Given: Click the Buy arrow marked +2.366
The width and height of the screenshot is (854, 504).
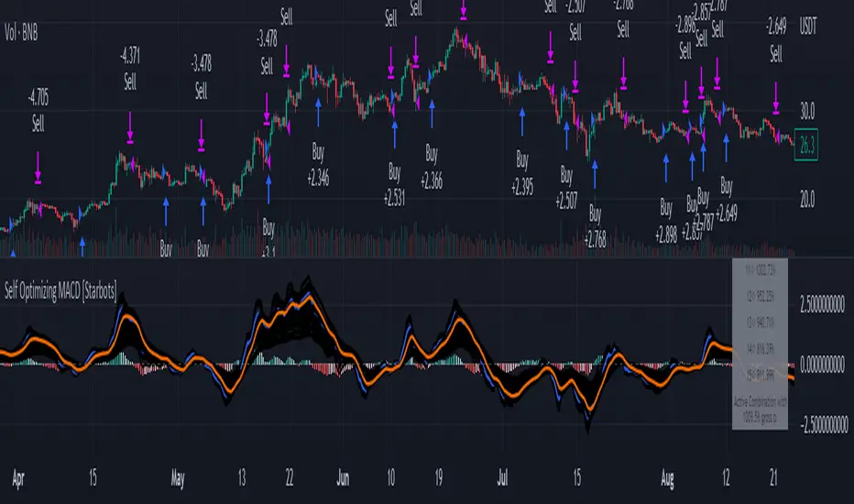Looking at the screenshot, I should [432, 114].
